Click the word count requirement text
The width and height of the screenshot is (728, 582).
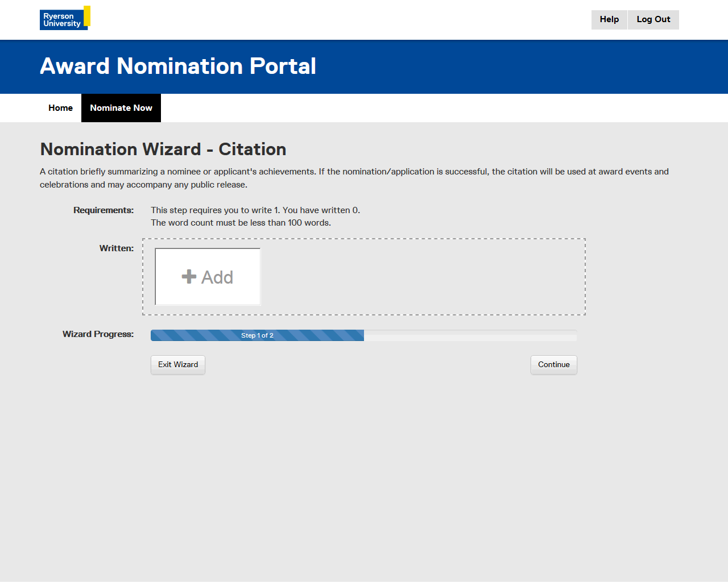[x=241, y=223]
